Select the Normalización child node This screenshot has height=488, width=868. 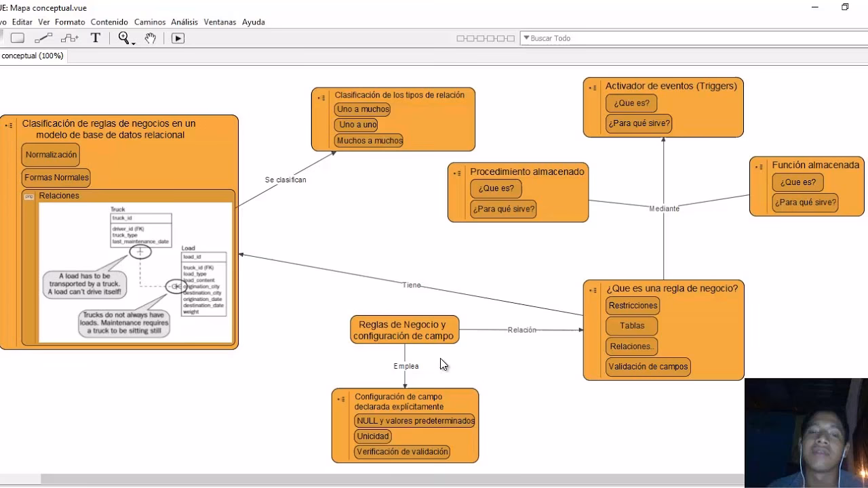click(51, 155)
